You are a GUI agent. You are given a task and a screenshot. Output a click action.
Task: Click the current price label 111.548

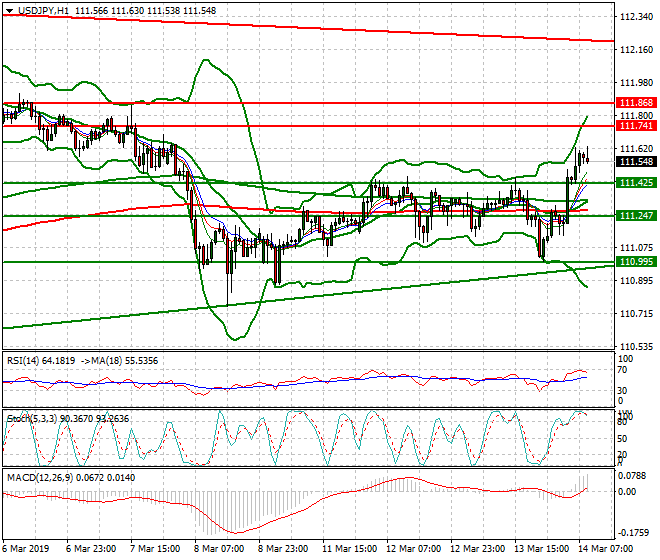pyautogui.click(x=636, y=162)
